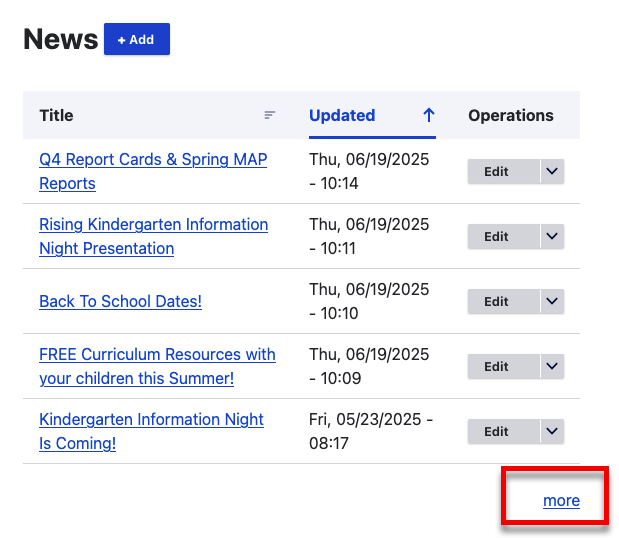Expand operations dropdown for Q4 Report Cards
Image resolution: width=619 pixels, height=538 pixels.
552,172
